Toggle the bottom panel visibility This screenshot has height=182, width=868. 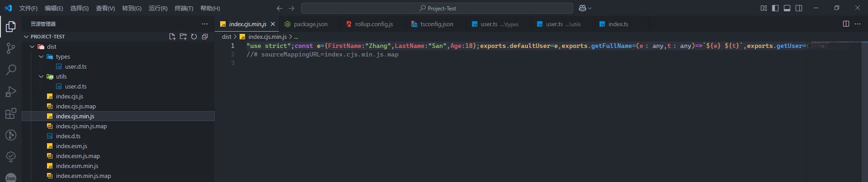pyautogui.click(x=787, y=8)
